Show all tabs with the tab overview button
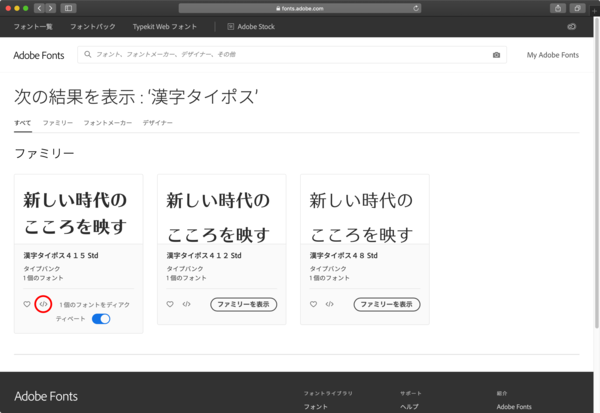Image resolution: width=600 pixels, height=413 pixels. [577, 8]
